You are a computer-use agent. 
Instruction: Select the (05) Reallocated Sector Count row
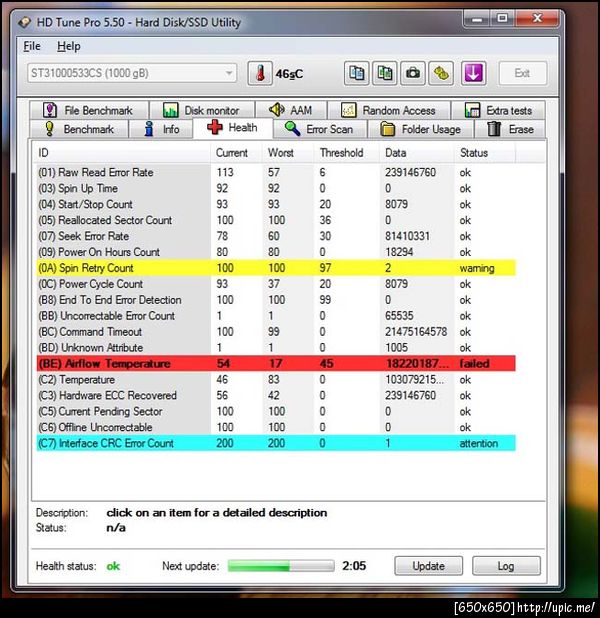pyautogui.click(x=276, y=220)
